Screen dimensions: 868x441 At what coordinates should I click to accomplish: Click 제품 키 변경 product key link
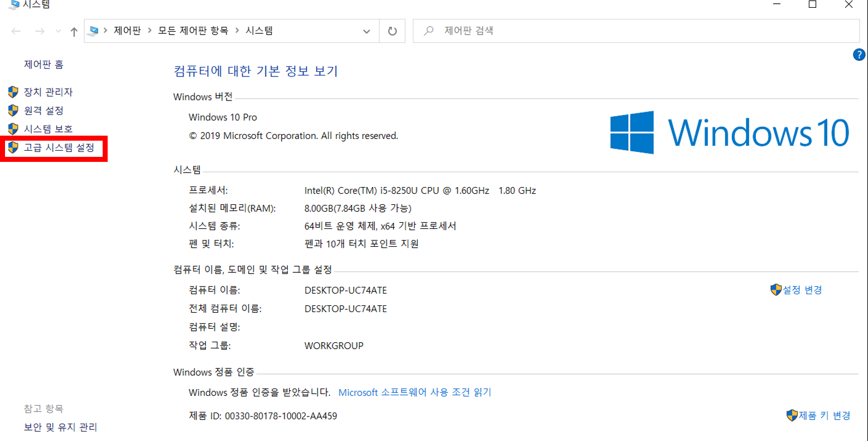[x=824, y=415]
